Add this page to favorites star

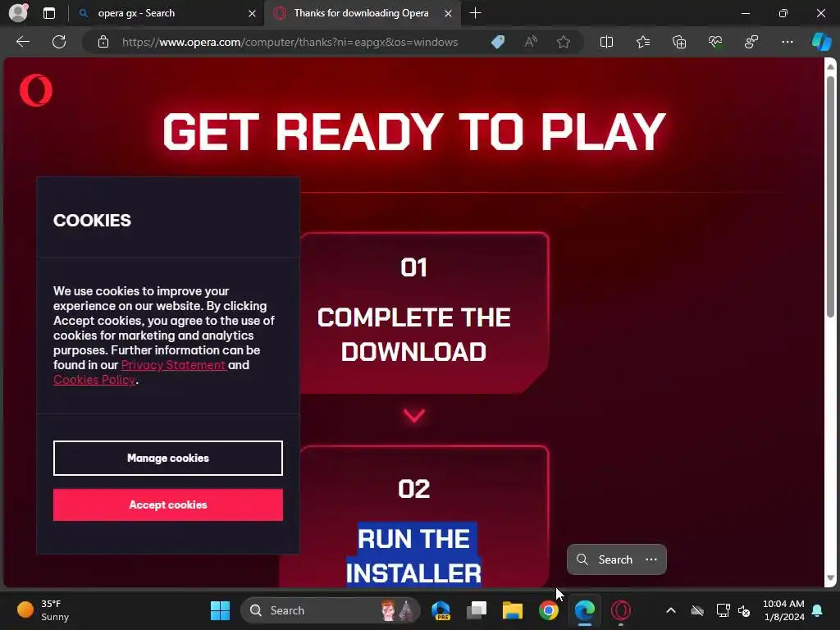pyautogui.click(x=563, y=42)
